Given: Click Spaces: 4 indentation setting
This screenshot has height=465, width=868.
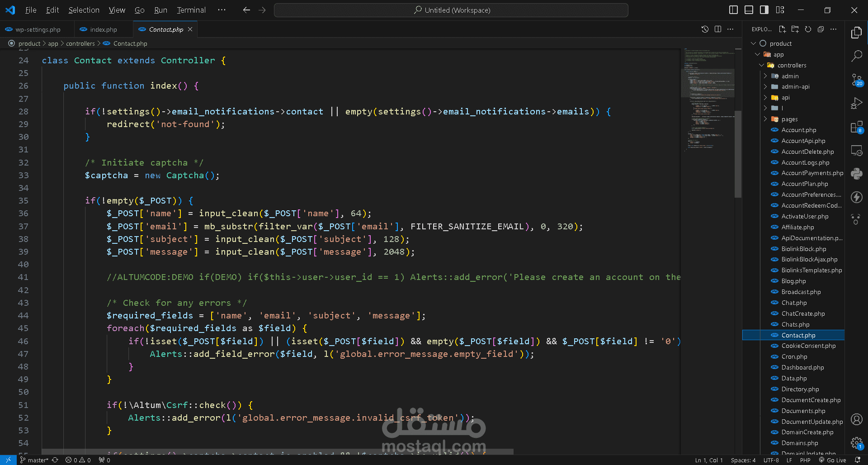Looking at the screenshot, I should pos(743,460).
